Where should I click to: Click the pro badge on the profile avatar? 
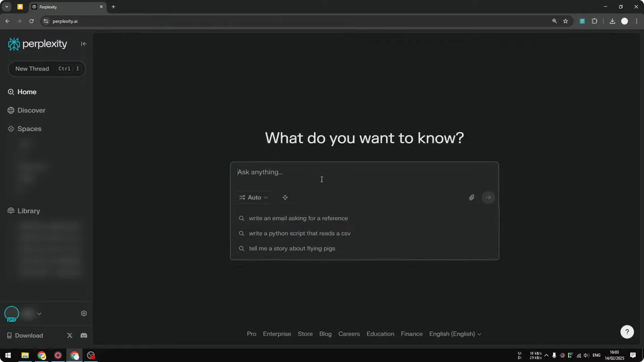(12, 318)
